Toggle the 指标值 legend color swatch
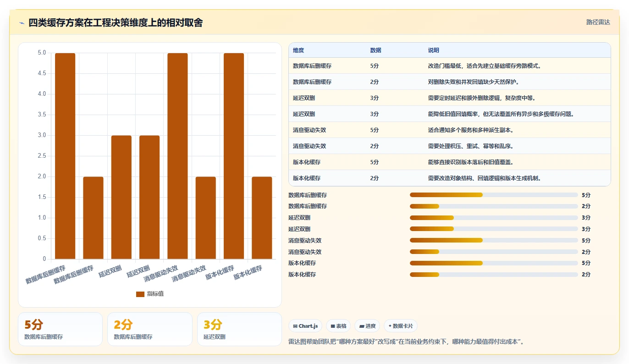The image size is (629, 364). [140, 294]
